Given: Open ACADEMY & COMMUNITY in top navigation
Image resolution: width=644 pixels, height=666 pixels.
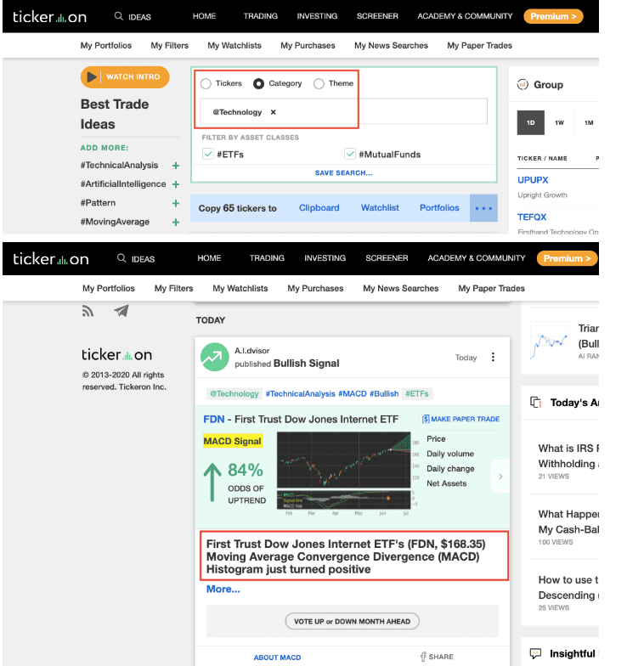Looking at the screenshot, I should pos(465,16).
